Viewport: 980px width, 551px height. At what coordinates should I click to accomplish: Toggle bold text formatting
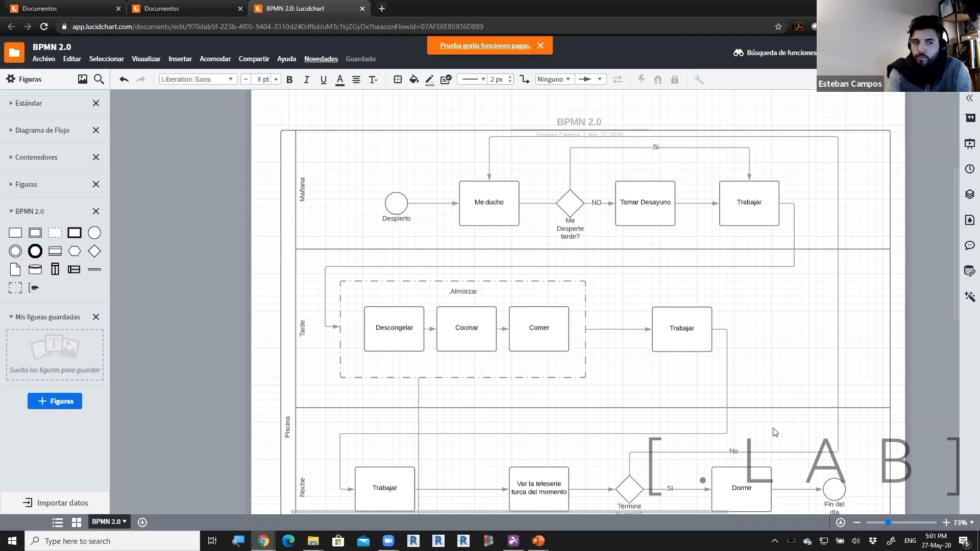pos(289,80)
